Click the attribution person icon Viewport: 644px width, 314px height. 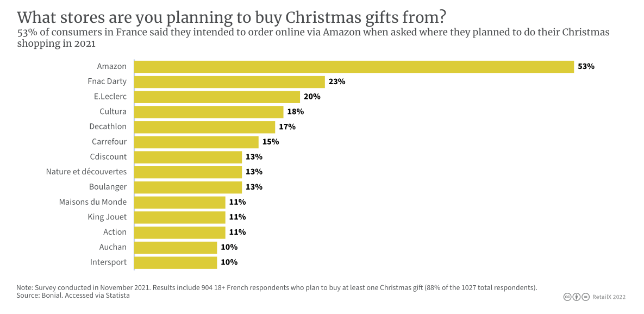point(577,297)
